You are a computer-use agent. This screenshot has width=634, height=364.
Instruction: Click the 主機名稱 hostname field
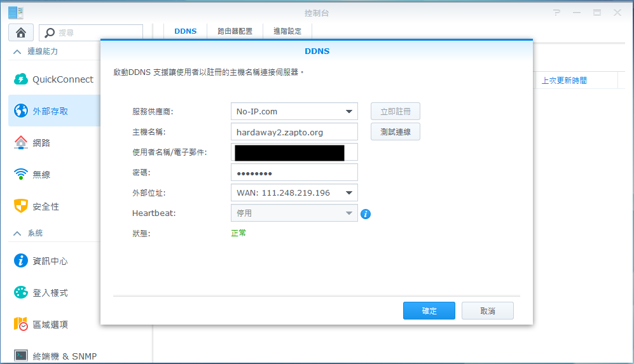[294, 131]
